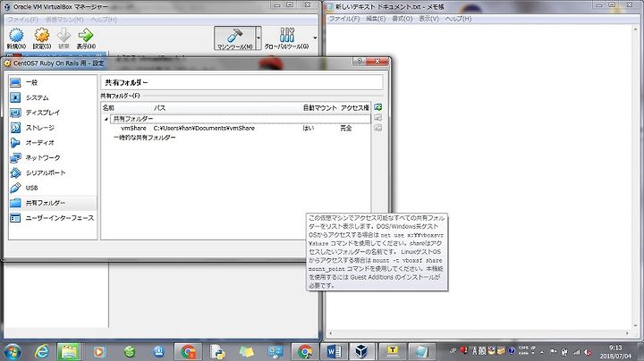
Task: Click the パス column header
Action: coord(159,108)
